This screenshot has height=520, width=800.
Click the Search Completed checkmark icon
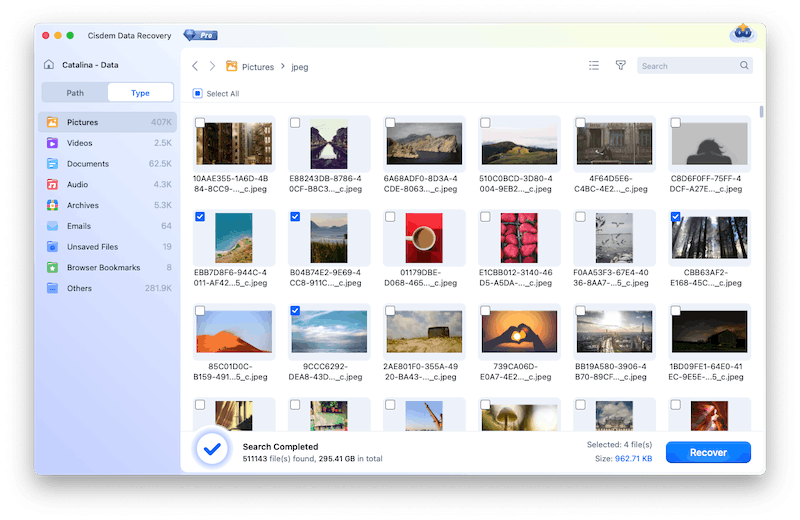[212, 450]
